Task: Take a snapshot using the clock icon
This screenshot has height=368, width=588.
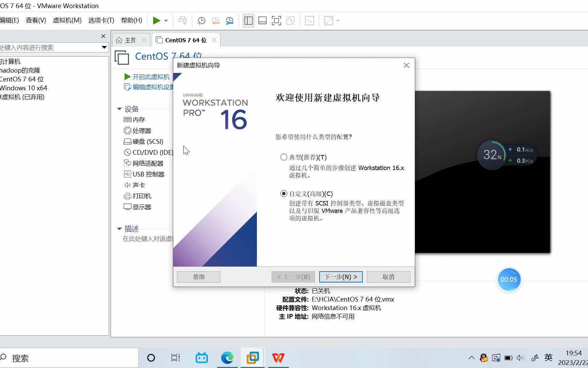Action: [x=201, y=21]
